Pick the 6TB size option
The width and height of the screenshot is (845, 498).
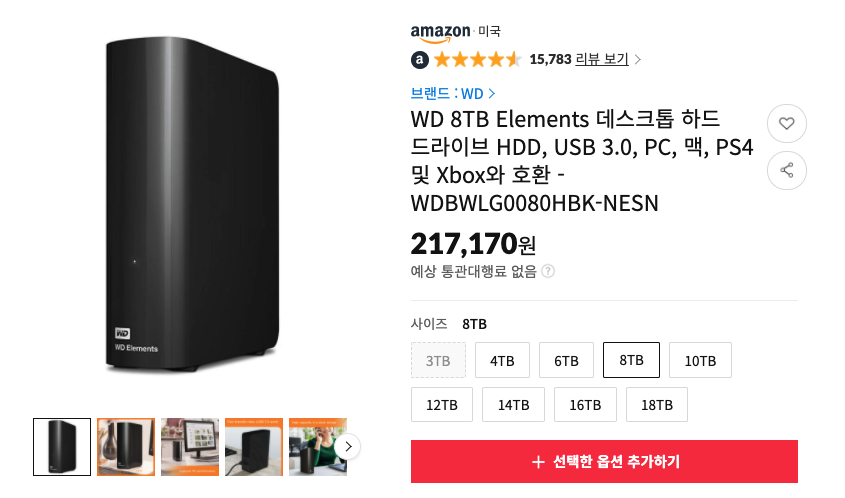(566, 360)
